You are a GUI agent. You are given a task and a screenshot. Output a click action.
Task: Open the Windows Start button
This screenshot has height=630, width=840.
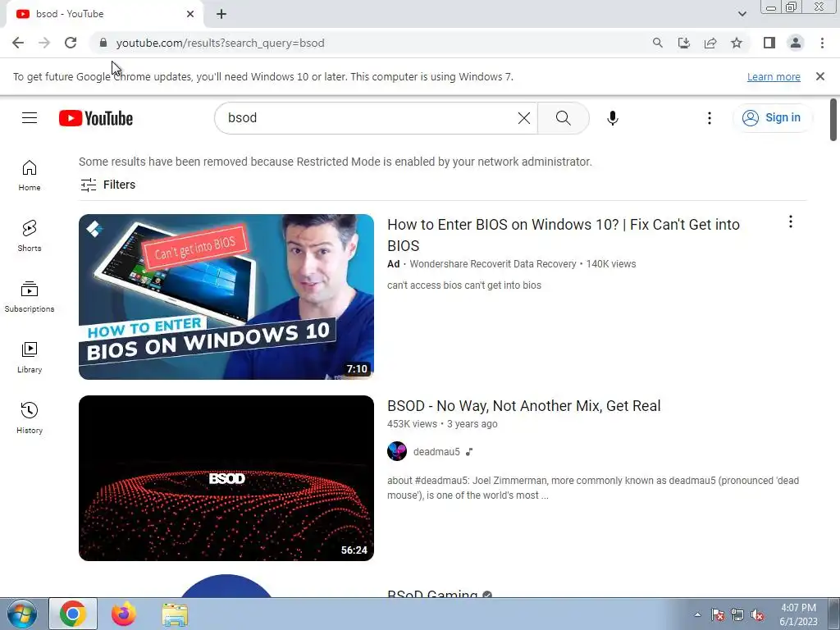pyautogui.click(x=22, y=614)
